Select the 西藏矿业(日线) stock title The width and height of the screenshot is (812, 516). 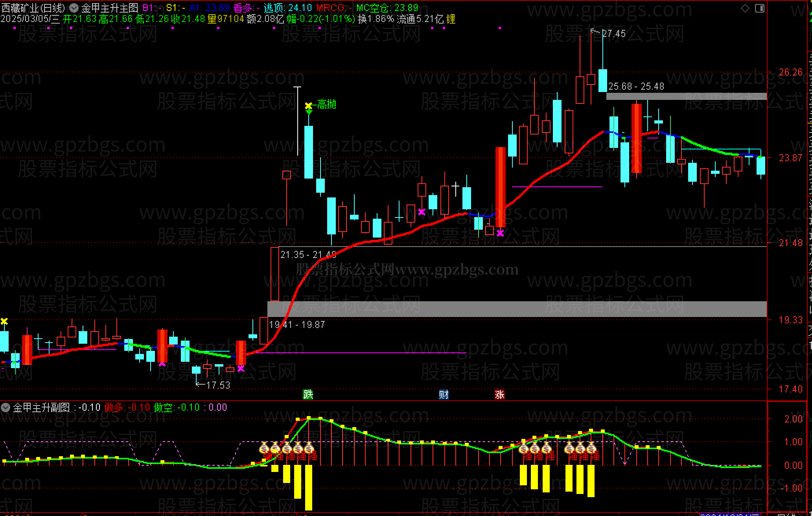[x=33, y=7]
